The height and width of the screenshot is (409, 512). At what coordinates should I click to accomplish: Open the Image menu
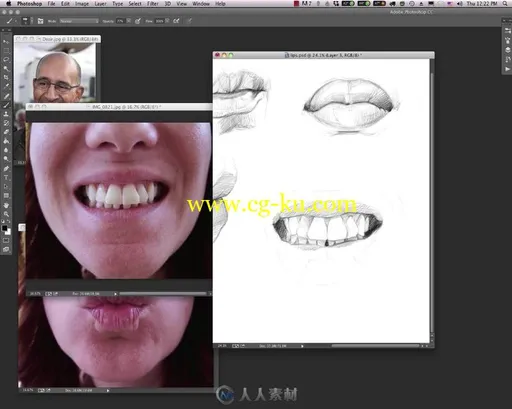[x=82, y=4]
